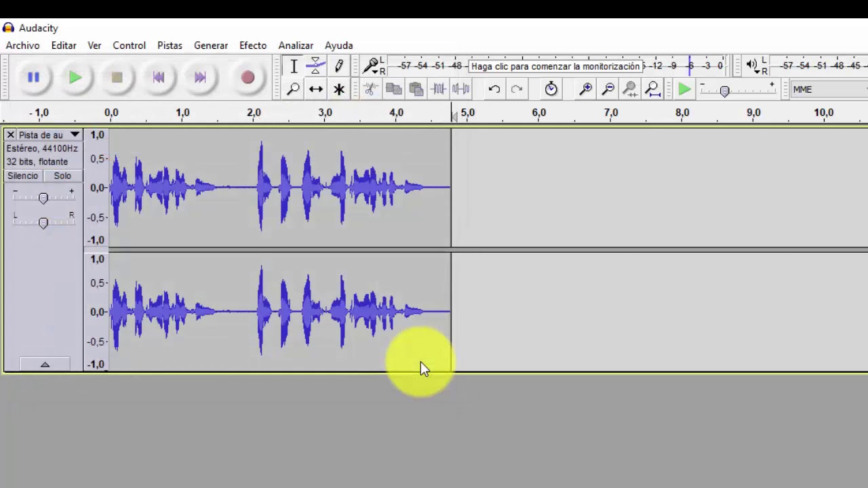Open the MME audio host dropdown
The width and height of the screenshot is (868, 488).
tap(829, 89)
